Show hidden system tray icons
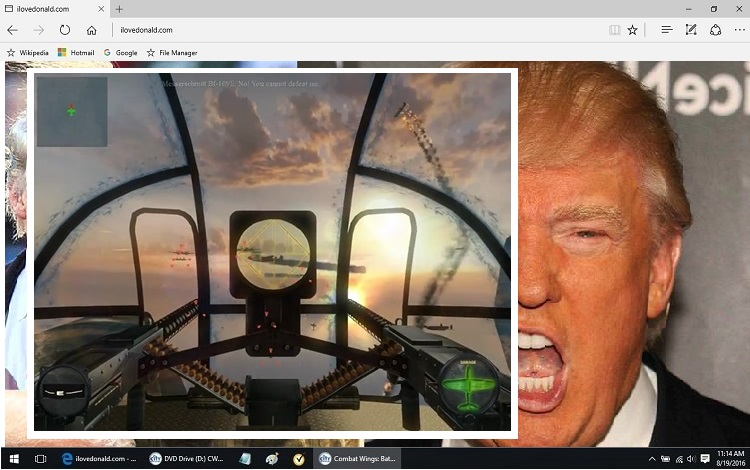The height and width of the screenshot is (470, 750). (651, 459)
